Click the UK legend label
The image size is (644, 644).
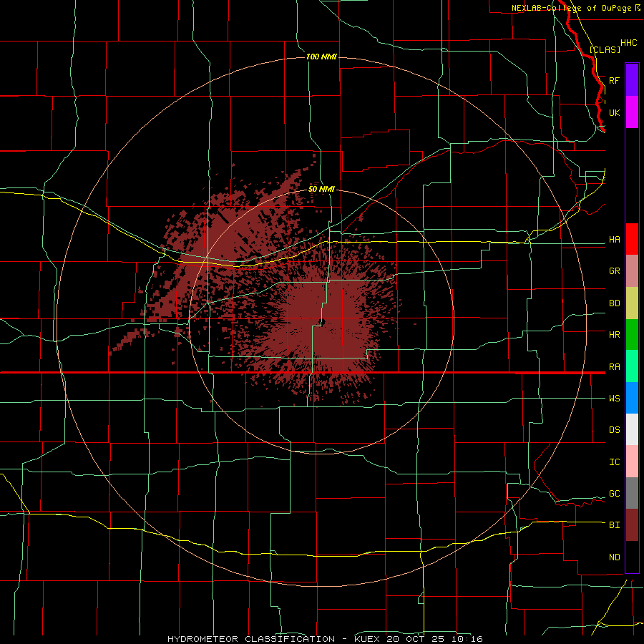point(615,112)
